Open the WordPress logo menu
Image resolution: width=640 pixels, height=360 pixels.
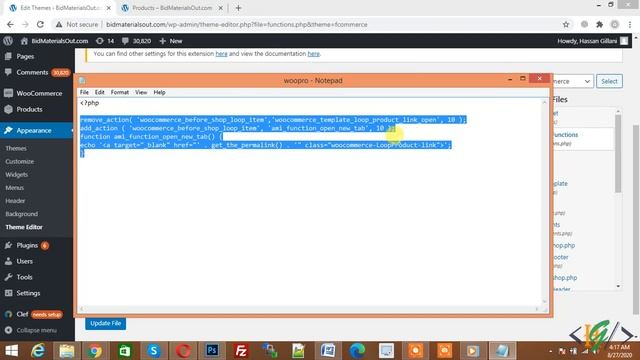coord(8,41)
